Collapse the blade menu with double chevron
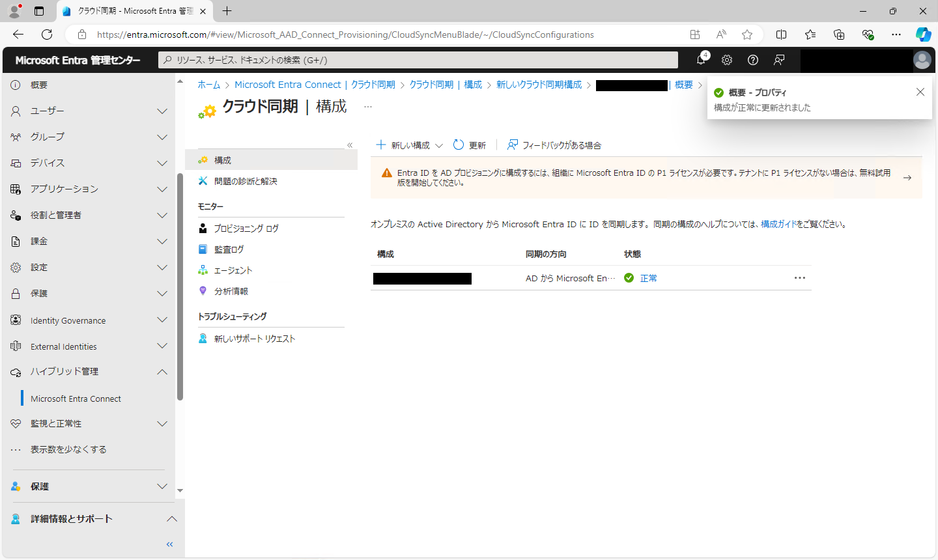Viewport: 938px width, 560px height. 350,145
